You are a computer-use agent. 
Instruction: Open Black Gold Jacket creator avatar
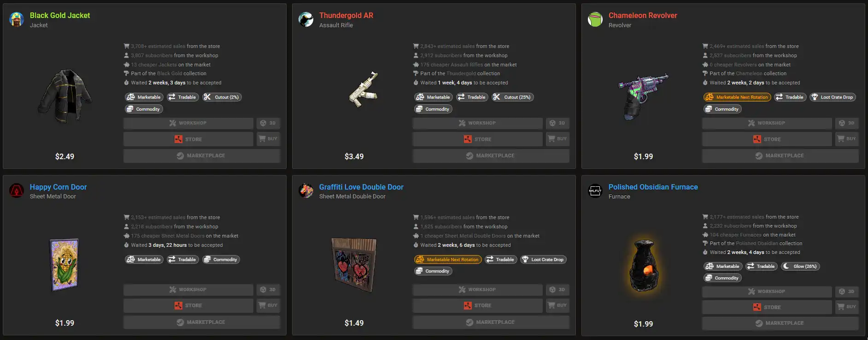coord(17,19)
